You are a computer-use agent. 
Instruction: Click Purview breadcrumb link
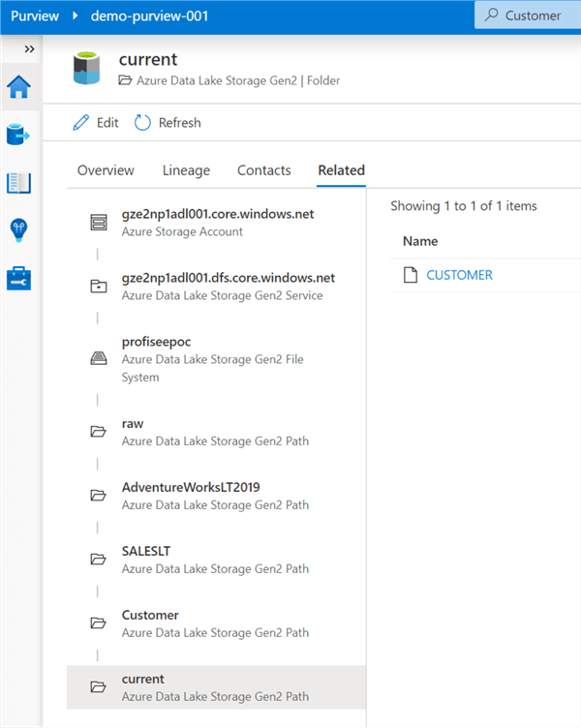pos(35,15)
